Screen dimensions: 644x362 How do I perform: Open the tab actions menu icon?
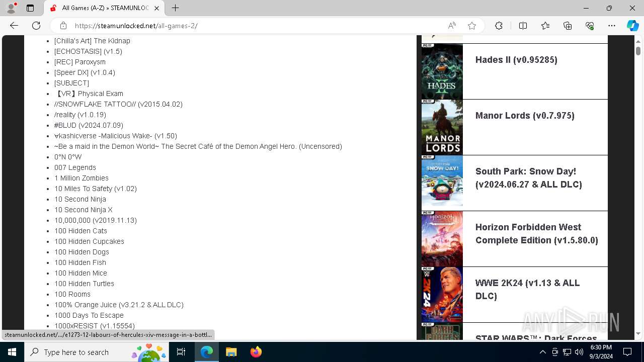click(x=30, y=8)
